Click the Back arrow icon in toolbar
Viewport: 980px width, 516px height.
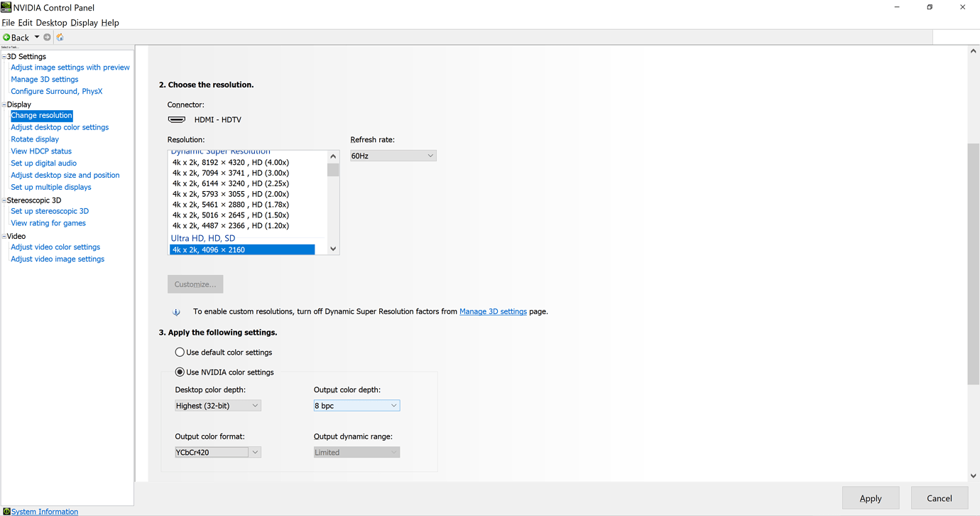[x=6, y=38]
